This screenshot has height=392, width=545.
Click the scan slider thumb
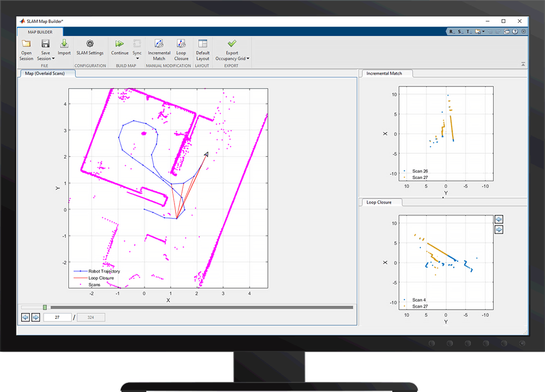tap(45, 307)
